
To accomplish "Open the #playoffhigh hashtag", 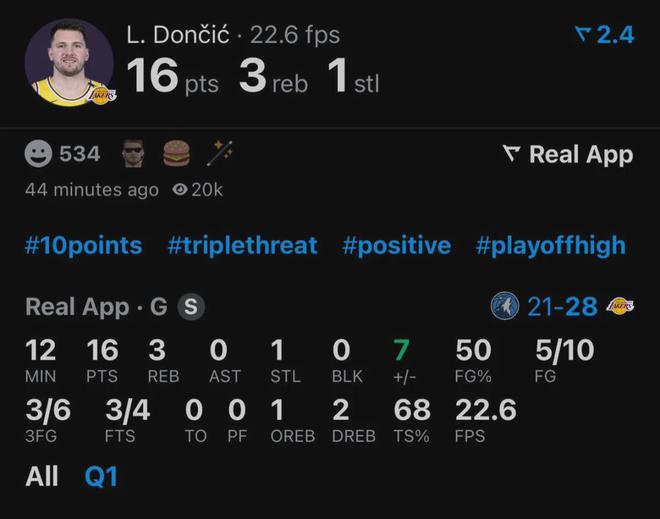I will pos(551,245).
